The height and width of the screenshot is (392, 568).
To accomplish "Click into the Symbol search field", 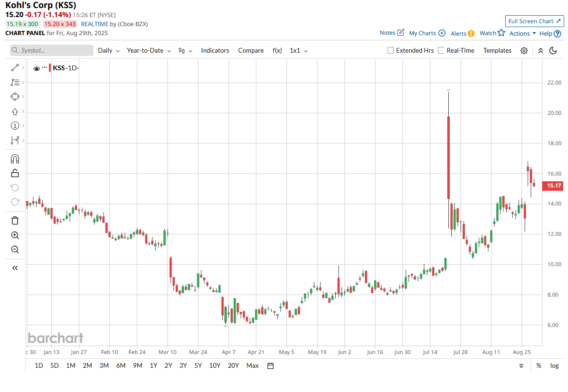I will (51, 50).
